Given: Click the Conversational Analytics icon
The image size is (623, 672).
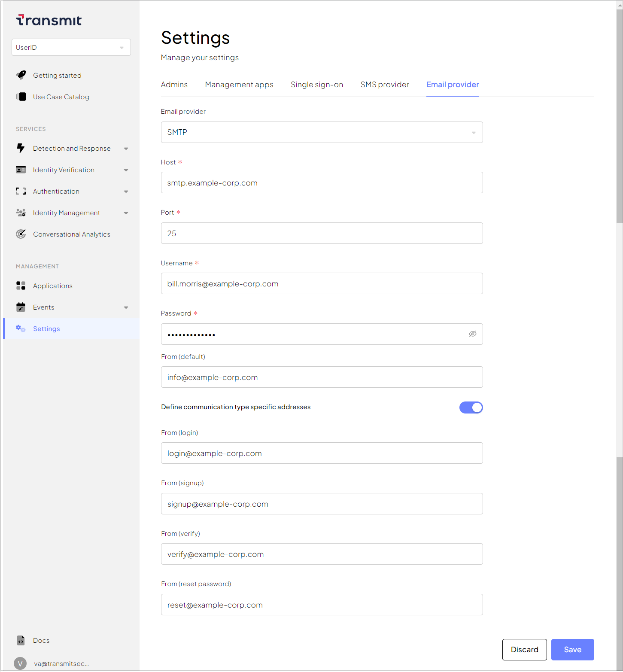Looking at the screenshot, I should tap(21, 234).
